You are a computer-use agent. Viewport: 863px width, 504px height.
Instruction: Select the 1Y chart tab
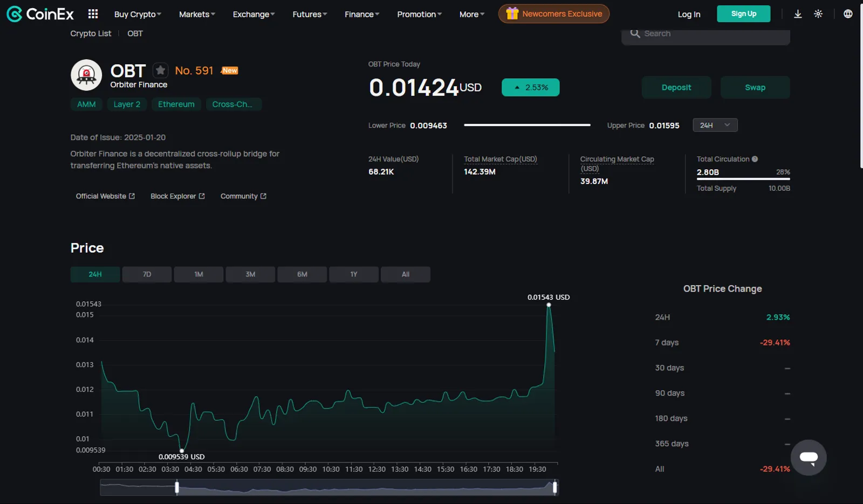354,274
